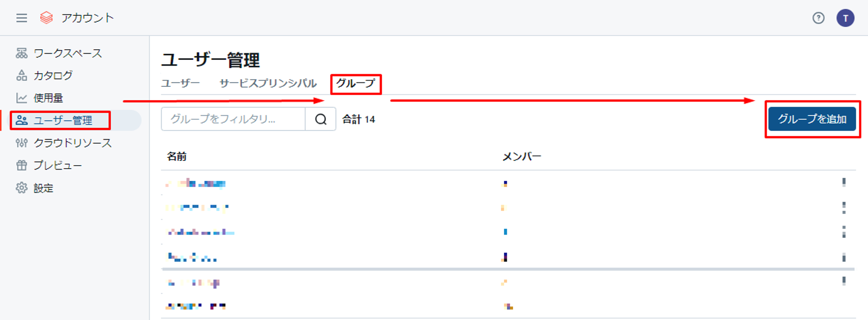Click the プレビュー gift icon
The height and width of the screenshot is (320, 868).
click(21, 165)
